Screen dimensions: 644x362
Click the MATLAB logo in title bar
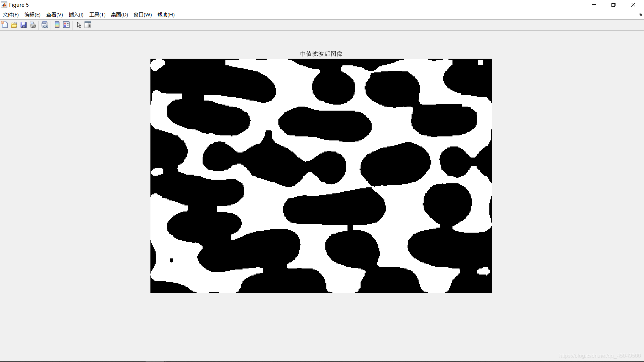click(4, 5)
